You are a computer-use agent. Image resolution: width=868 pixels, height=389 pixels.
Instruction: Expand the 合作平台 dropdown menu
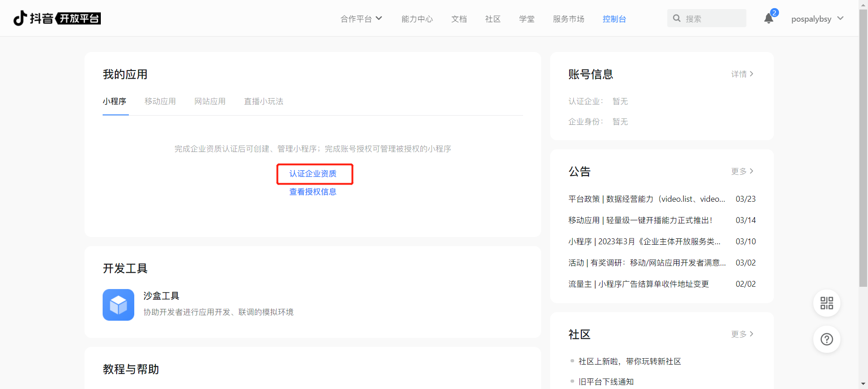coord(361,19)
